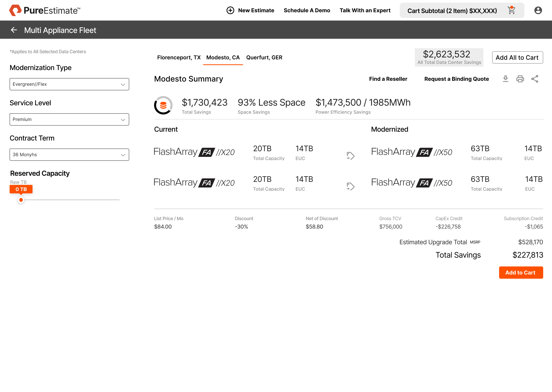This screenshot has width=552, height=392.
Task: Click the Modesto savings donut chart icon
Action: [x=163, y=105]
